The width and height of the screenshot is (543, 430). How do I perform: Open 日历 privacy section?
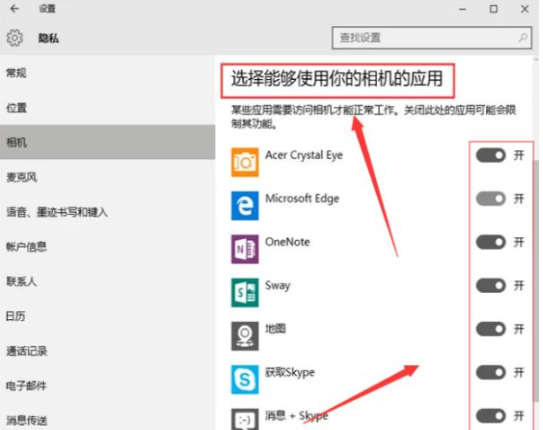pos(107,316)
